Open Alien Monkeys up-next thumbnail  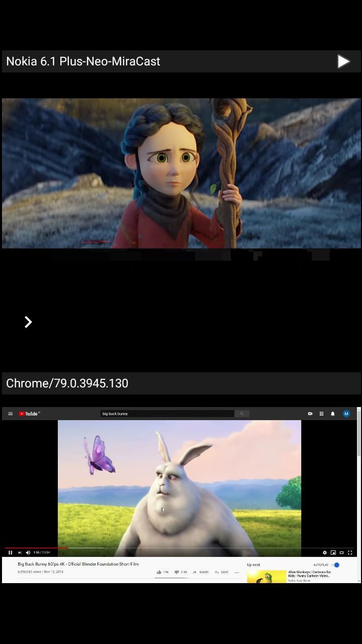[266, 576]
